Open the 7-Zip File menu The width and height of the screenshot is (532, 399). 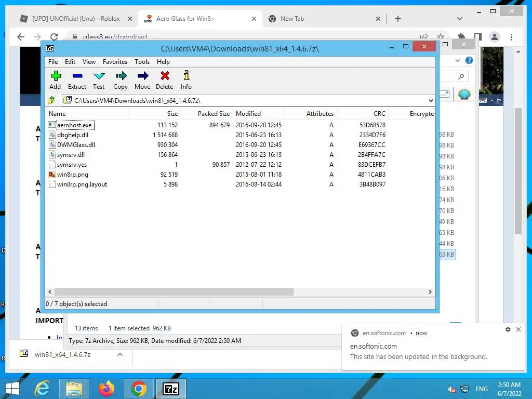tap(53, 62)
